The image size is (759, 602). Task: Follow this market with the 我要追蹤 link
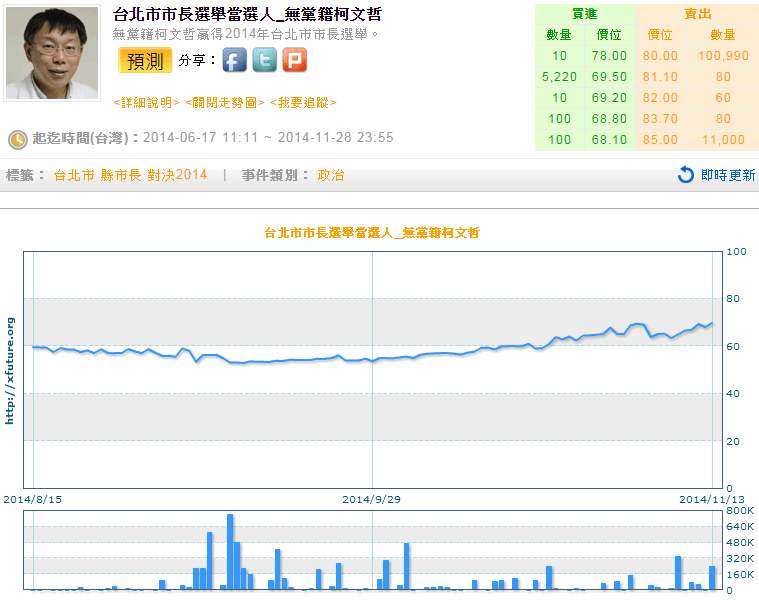(303, 103)
